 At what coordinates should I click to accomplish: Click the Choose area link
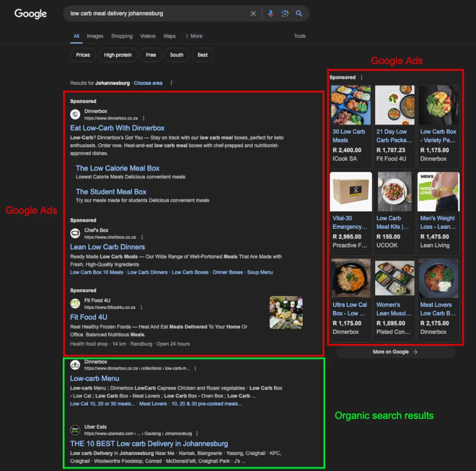tap(148, 83)
